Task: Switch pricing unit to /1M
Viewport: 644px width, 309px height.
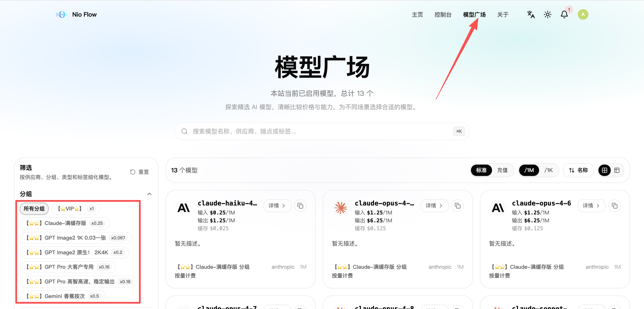Action: point(529,170)
